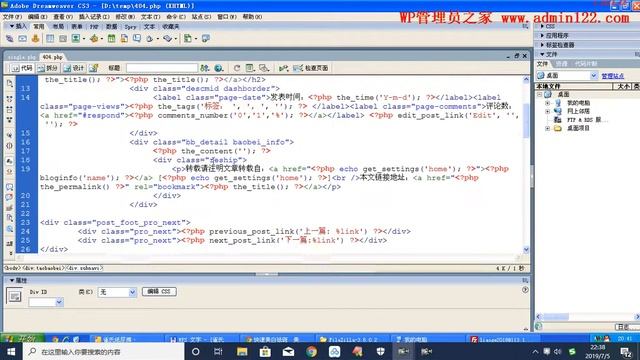The height and width of the screenshot is (360, 640).
Task: Open File Explorer from the Windows taskbar
Action: [242, 351]
